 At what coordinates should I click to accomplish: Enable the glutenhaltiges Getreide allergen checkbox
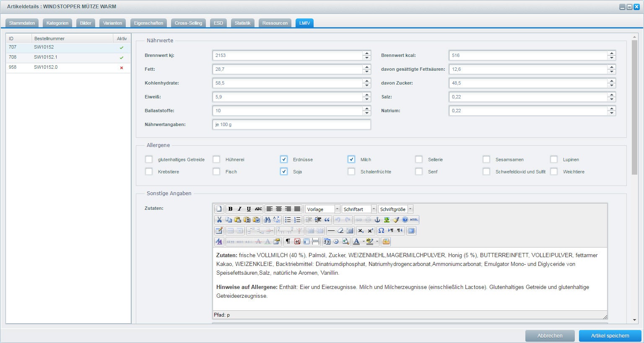tap(149, 159)
